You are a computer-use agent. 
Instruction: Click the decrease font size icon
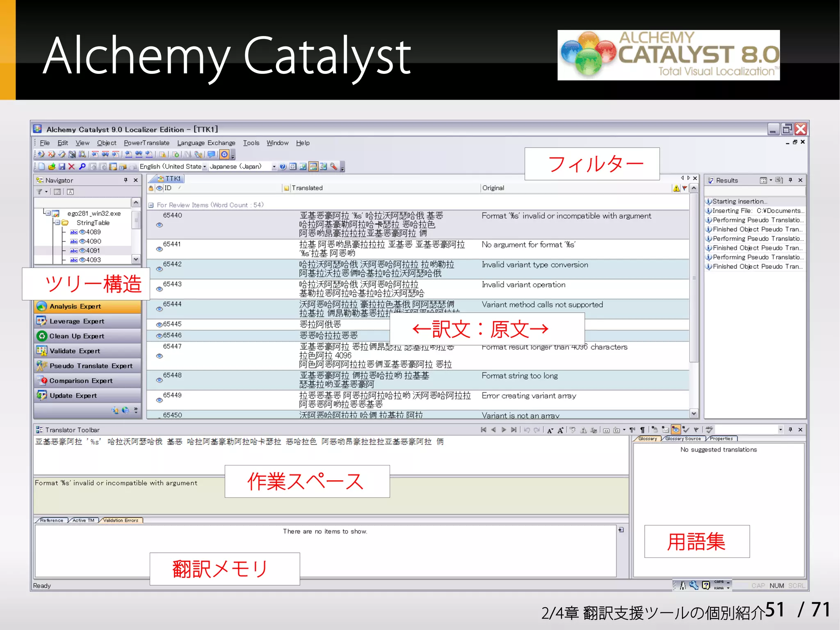pos(550,430)
